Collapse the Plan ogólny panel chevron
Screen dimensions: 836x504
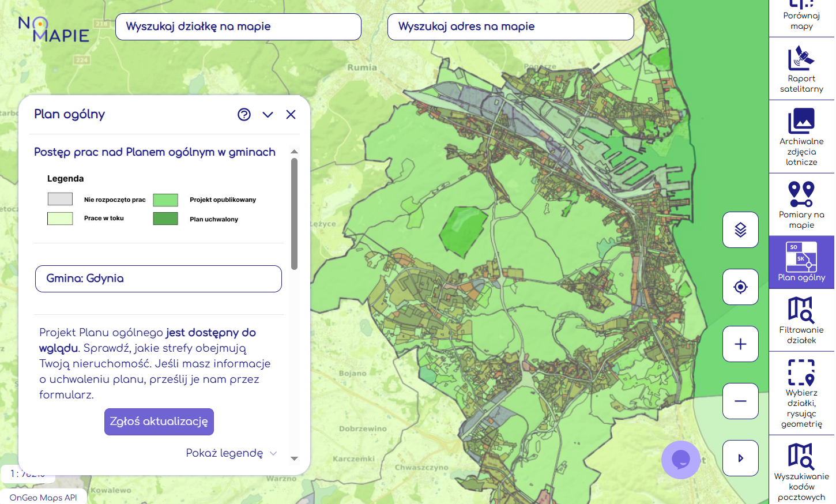[x=268, y=114]
